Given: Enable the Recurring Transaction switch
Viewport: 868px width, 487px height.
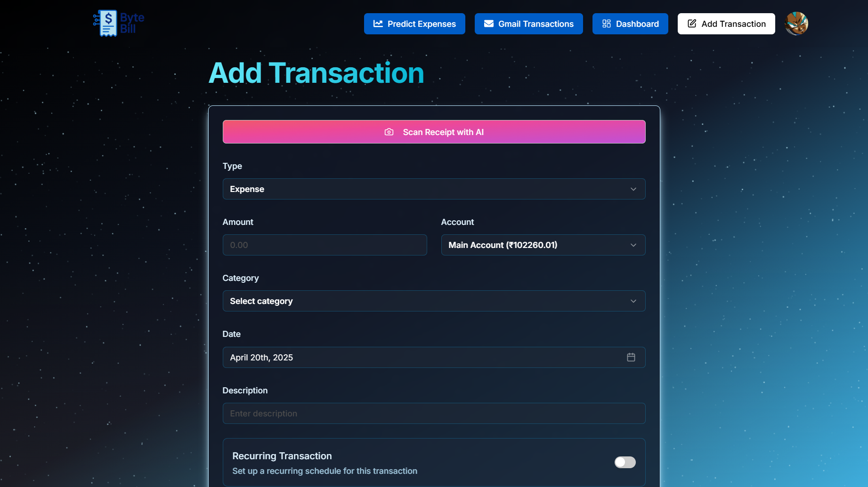Looking at the screenshot, I should [625, 462].
